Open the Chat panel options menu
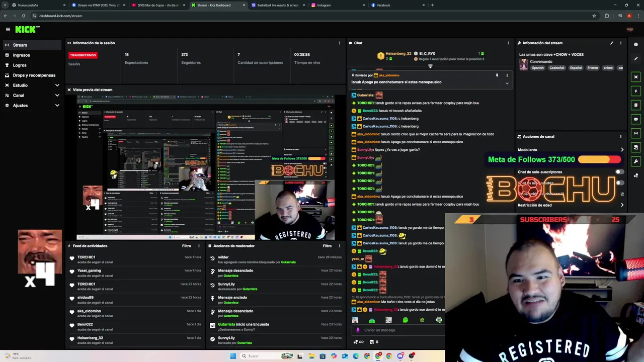Screen dimensions: 644x362 [508, 43]
